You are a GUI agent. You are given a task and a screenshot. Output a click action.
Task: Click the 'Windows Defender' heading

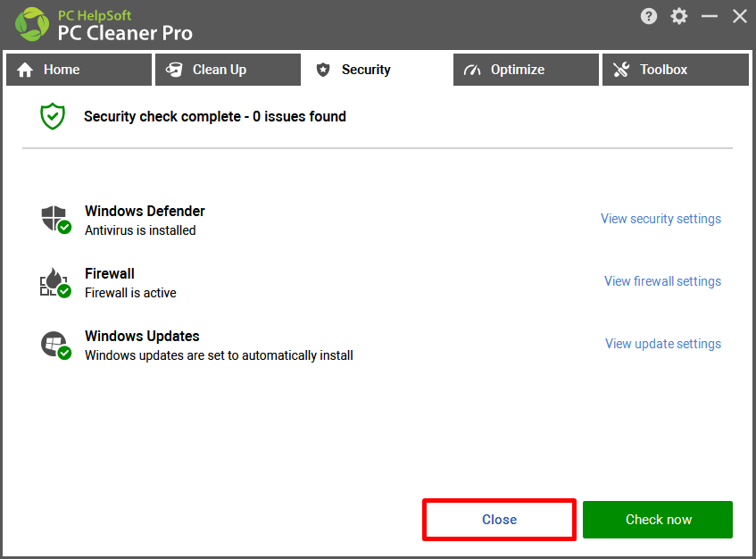click(x=145, y=212)
